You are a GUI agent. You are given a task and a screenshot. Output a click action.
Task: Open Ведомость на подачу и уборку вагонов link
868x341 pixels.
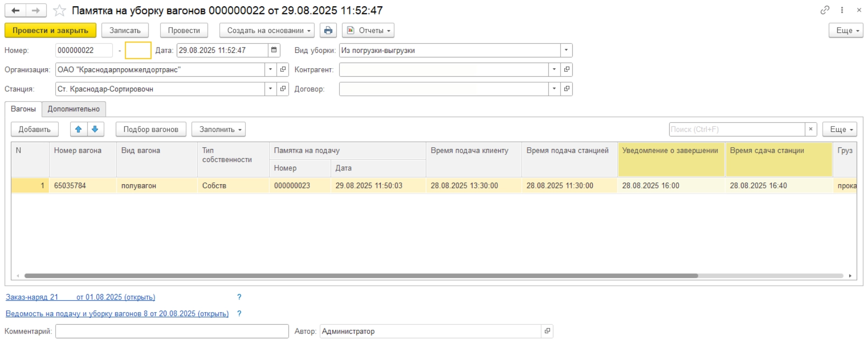(x=117, y=313)
